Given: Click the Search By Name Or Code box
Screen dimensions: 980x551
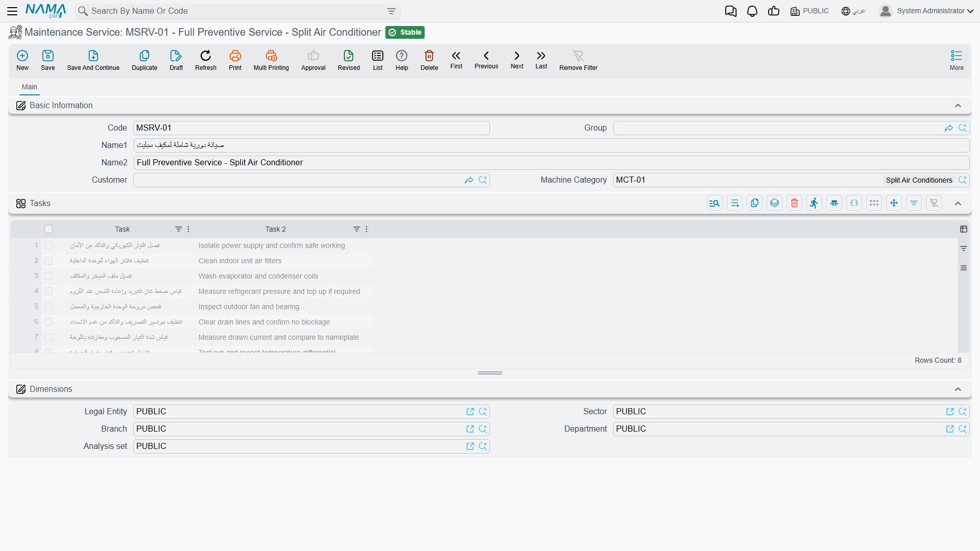Looking at the screenshot, I should tap(237, 11).
